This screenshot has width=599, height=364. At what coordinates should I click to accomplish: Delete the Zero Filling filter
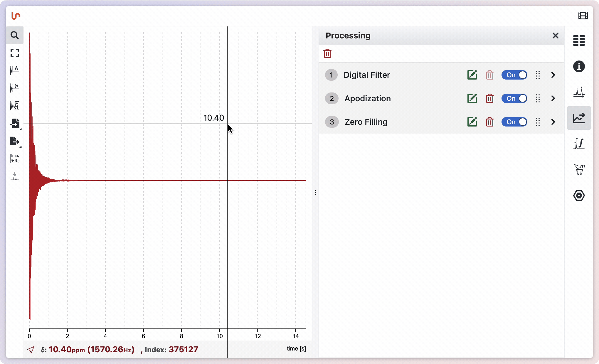point(489,122)
